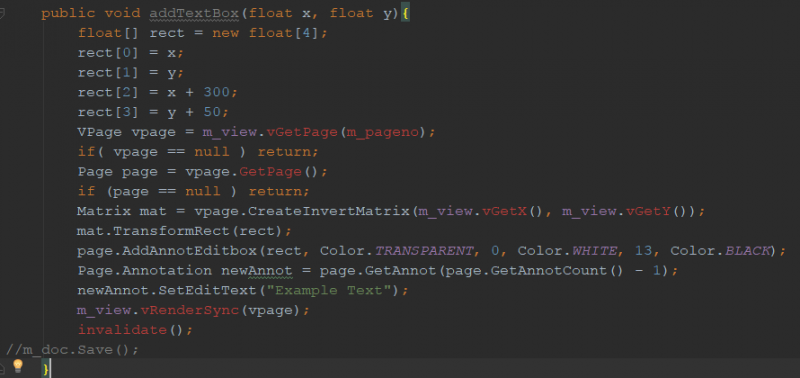Click the underlined newAnnot variable
The height and width of the screenshot is (378, 800).
click(256, 270)
